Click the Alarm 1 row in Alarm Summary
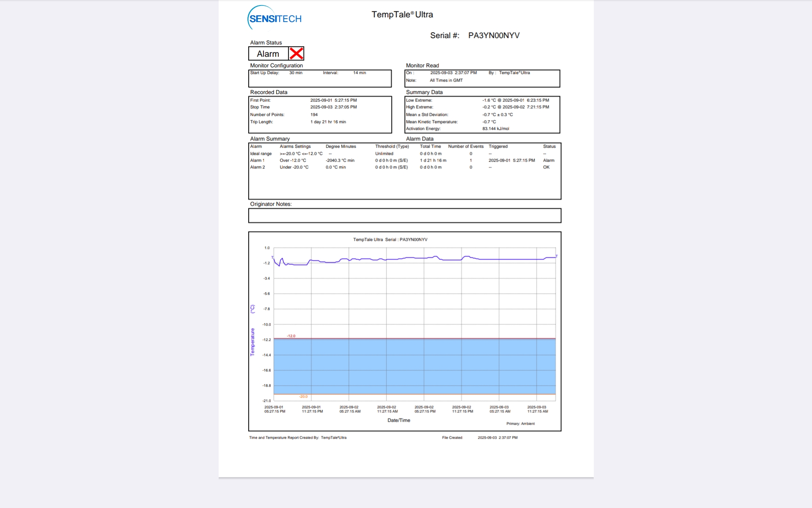Viewport: 812px width, 508px height. point(257,160)
